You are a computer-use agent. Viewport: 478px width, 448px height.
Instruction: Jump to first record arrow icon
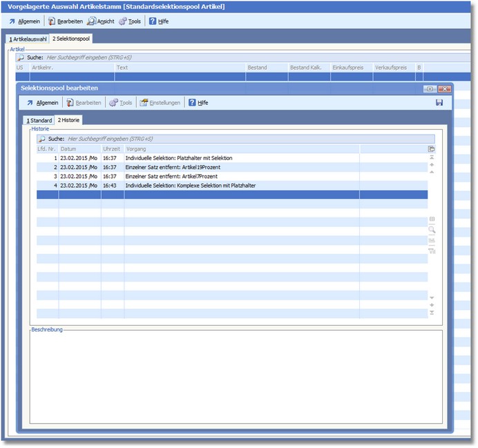coord(432,158)
